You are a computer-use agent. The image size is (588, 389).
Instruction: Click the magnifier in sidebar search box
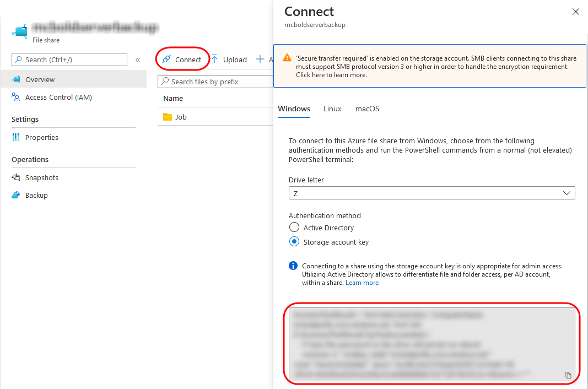(18, 60)
